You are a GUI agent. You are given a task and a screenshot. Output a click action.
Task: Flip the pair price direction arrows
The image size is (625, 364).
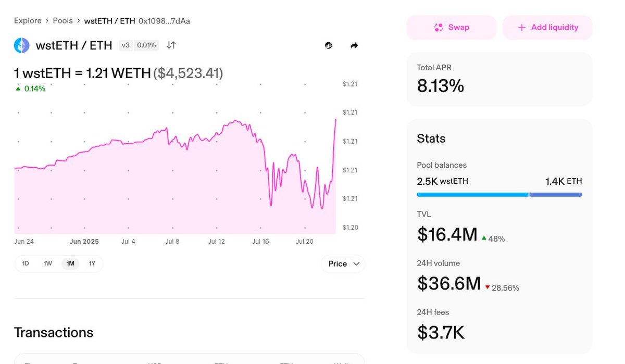pos(171,45)
